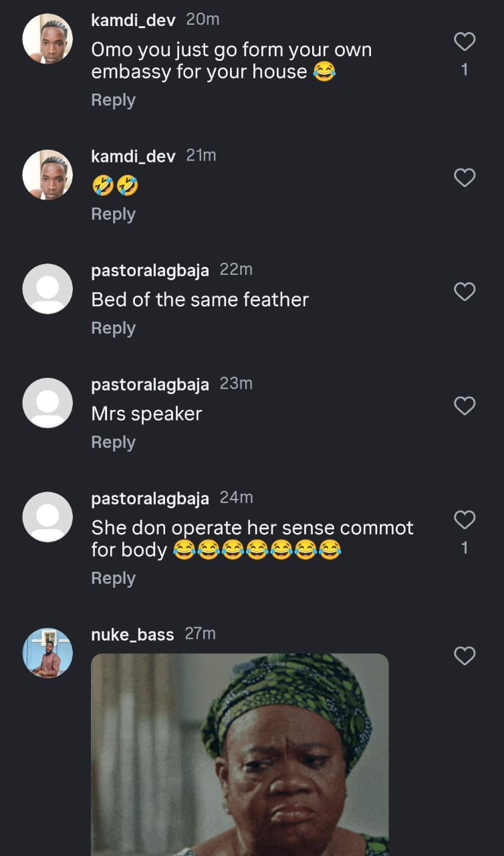Reply to 'Bed of the same feather'
Screen dimensions: 504x856
(x=113, y=328)
